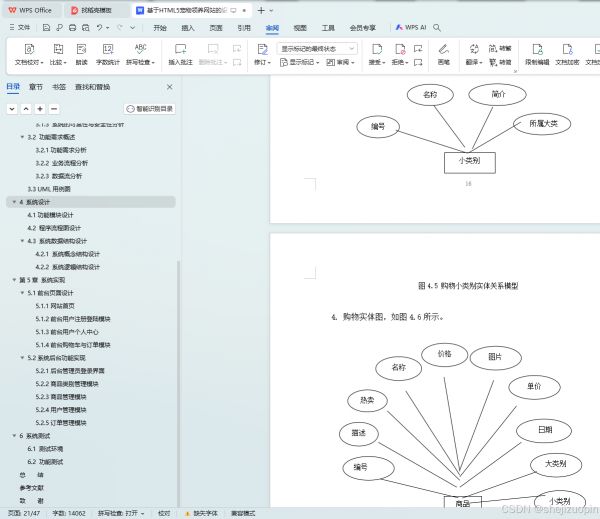This screenshot has height=519, width=600.
Task: Click collapse-level down arrow in 目录 panel
Action: pyautogui.click(x=12, y=109)
